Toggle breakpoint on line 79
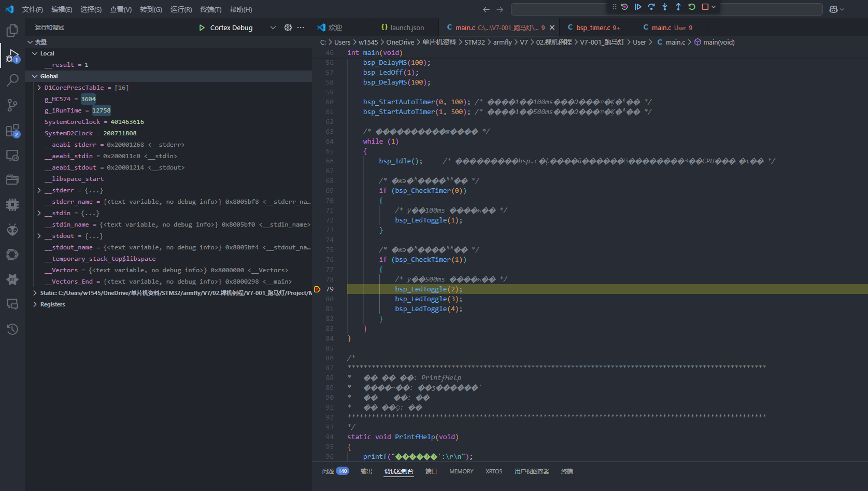This screenshot has width=868, height=491. point(318,289)
